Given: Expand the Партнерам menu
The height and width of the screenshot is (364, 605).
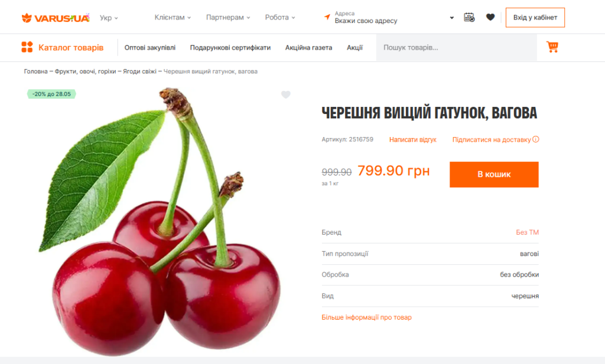Looking at the screenshot, I should pos(228,17).
